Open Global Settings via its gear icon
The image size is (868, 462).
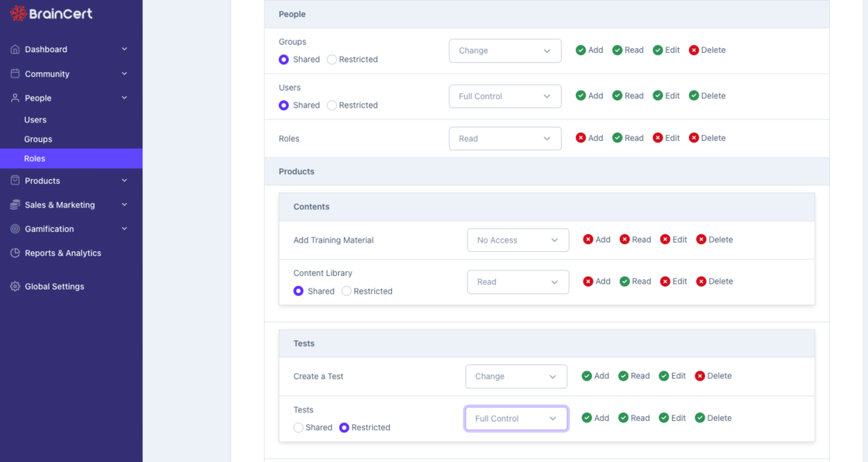pyautogui.click(x=14, y=286)
